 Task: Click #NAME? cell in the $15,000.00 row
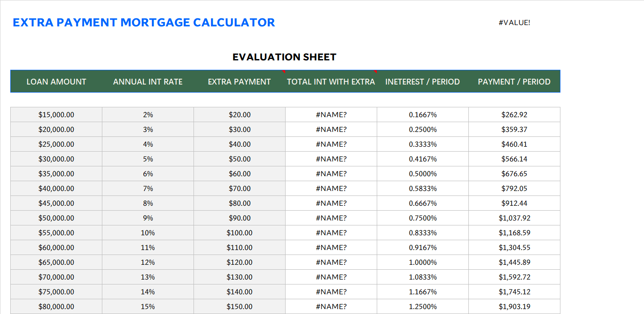click(x=331, y=115)
